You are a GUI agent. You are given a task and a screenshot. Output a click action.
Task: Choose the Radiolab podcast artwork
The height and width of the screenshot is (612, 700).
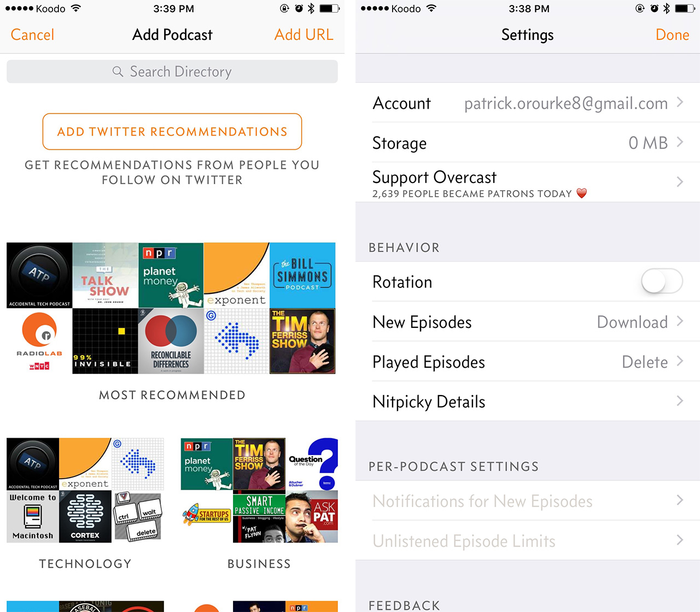point(39,341)
